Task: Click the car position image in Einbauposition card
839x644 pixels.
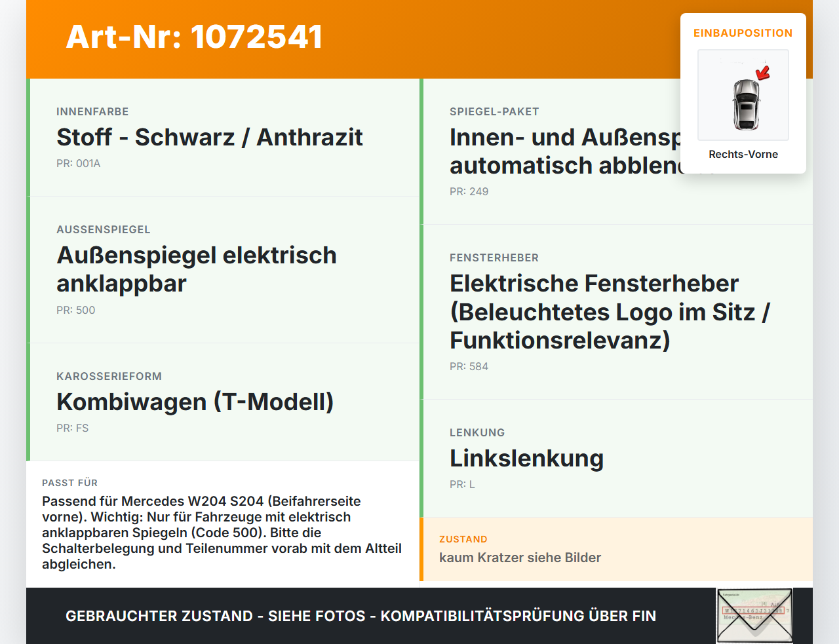Action: 743,95
